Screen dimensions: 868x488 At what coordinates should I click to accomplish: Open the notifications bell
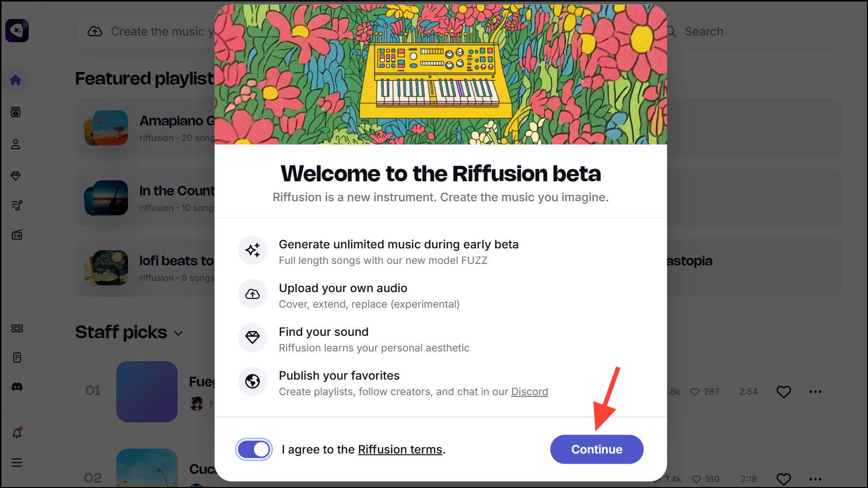tap(18, 433)
